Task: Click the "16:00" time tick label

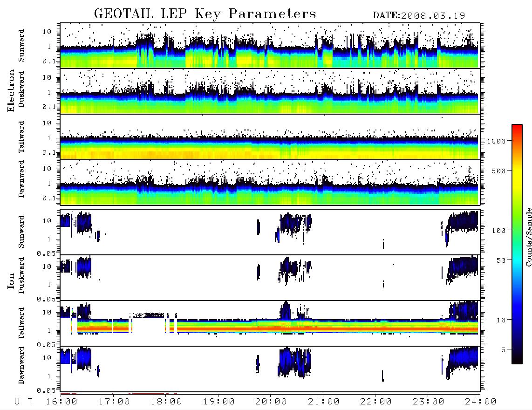Action: (62, 402)
